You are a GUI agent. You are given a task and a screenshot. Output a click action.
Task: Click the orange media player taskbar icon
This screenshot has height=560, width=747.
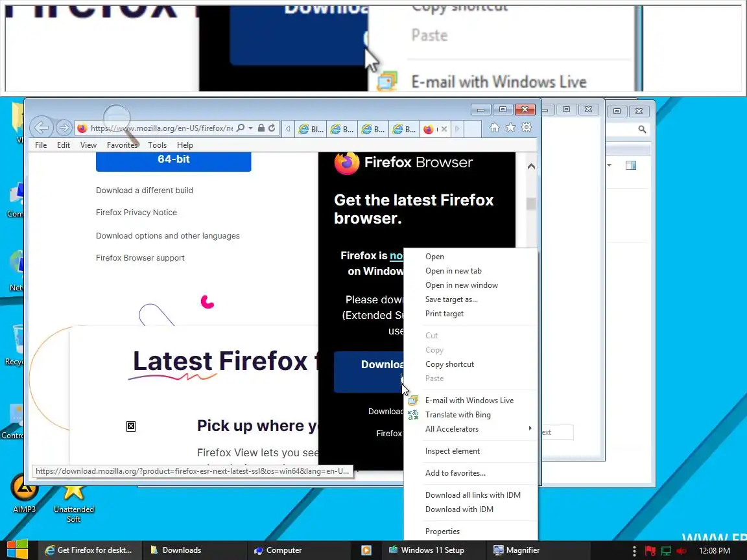coord(366,550)
